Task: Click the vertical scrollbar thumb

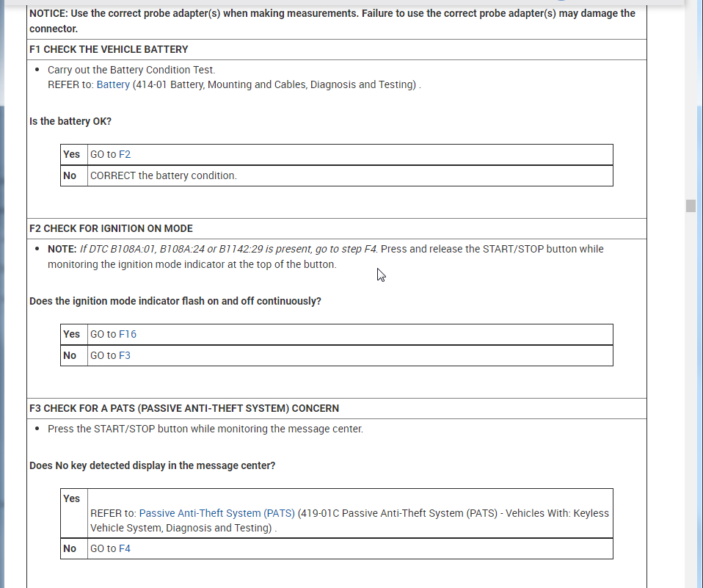Action: coord(691,206)
